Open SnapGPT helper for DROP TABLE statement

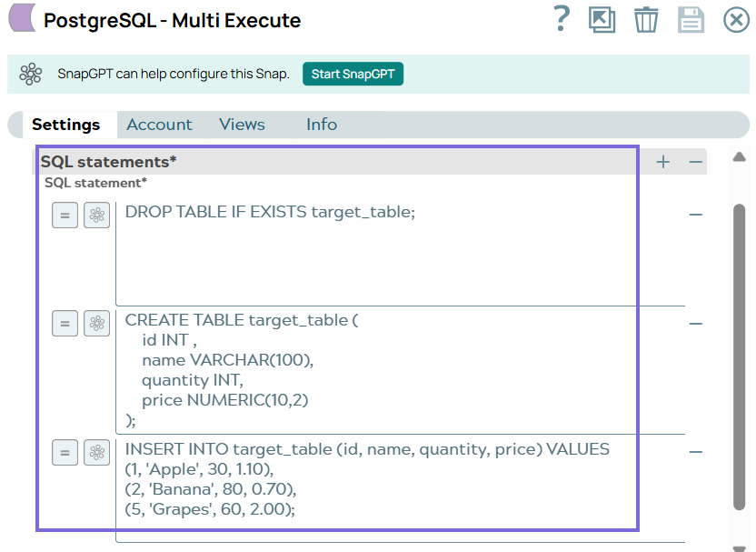point(97,216)
